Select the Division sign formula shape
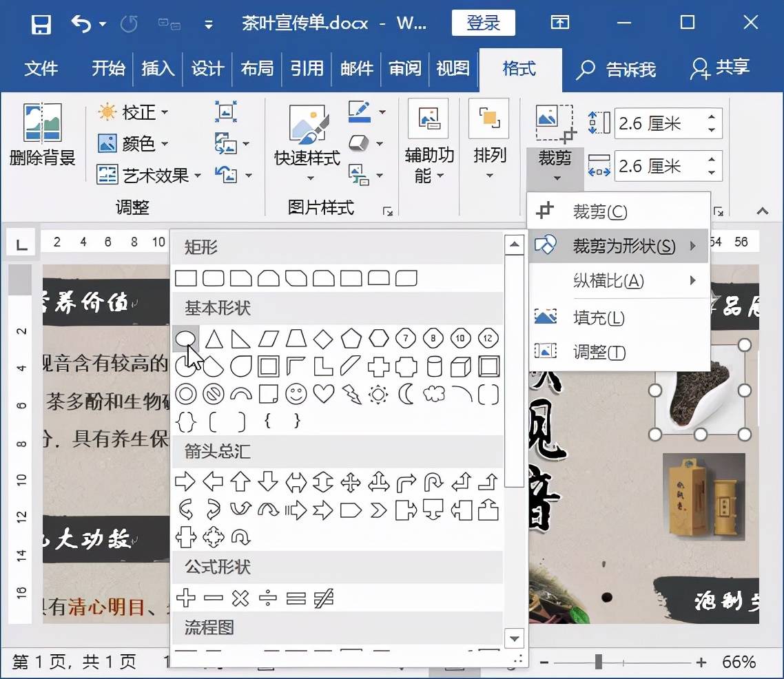Screen dimensions: 784x679 268,598
